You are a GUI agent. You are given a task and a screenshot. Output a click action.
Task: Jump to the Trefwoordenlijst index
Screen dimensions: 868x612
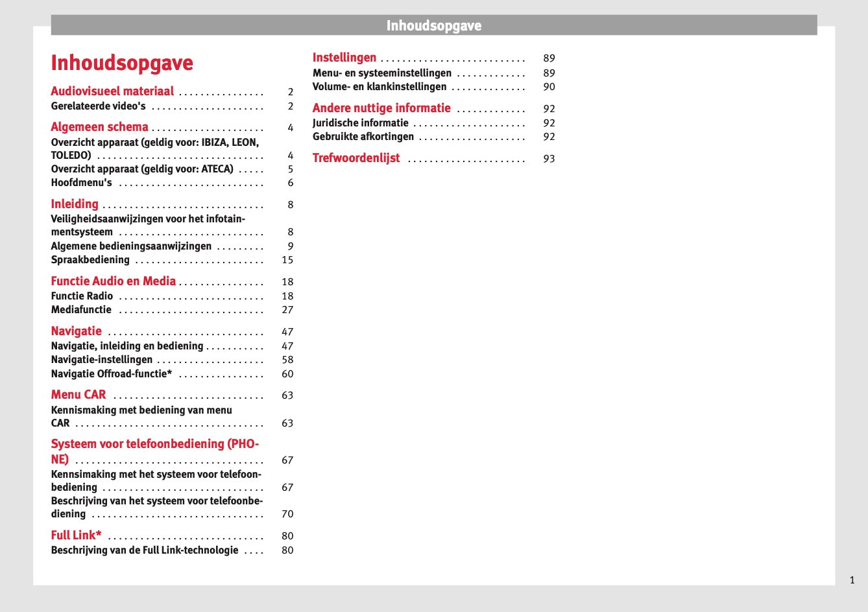pyautogui.click(x=356, y=158)
